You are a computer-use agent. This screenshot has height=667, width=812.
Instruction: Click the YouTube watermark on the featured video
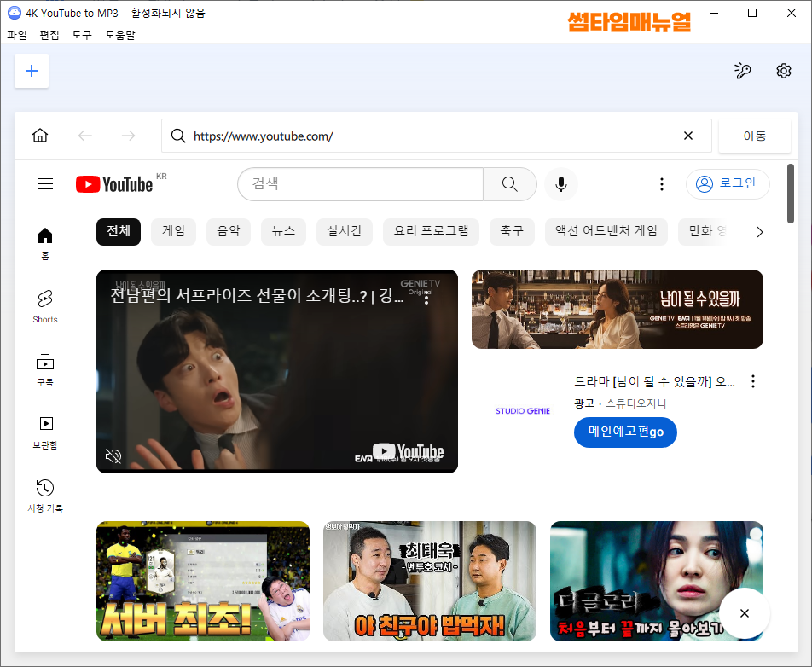tap(408, 451)
